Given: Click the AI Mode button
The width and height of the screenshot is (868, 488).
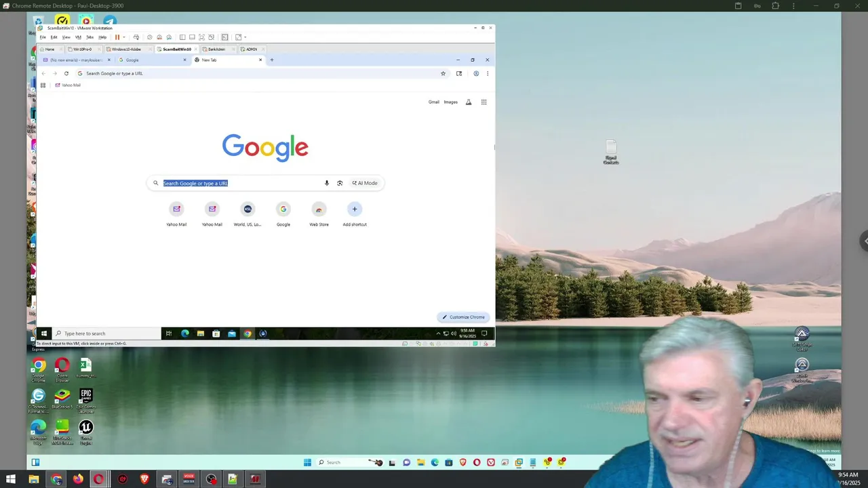Looking at the screenshot, I should pos(365,183).
